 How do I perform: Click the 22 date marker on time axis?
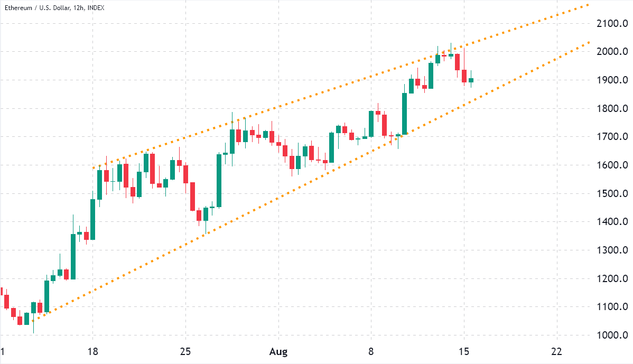point(556,352)
